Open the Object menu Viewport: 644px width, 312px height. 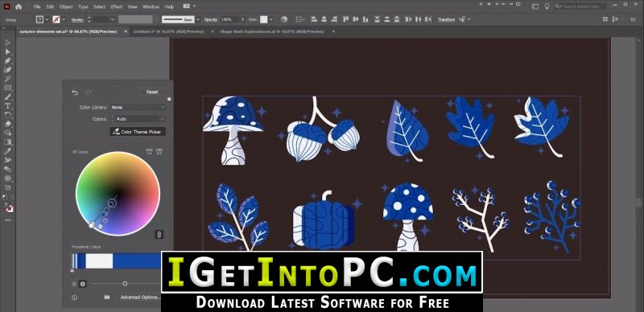point(66,6)
